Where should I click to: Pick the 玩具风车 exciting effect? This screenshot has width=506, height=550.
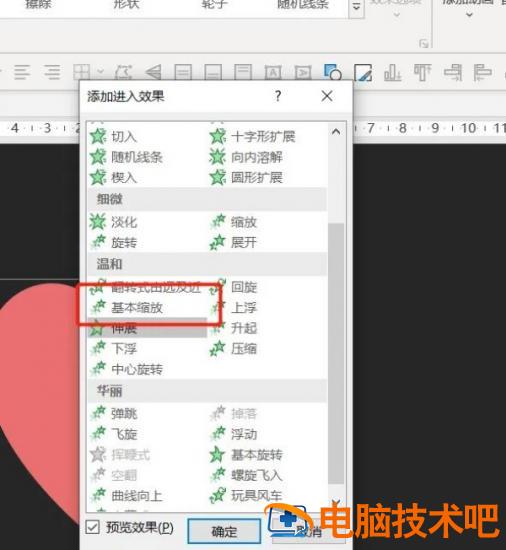tap(246, 496)
